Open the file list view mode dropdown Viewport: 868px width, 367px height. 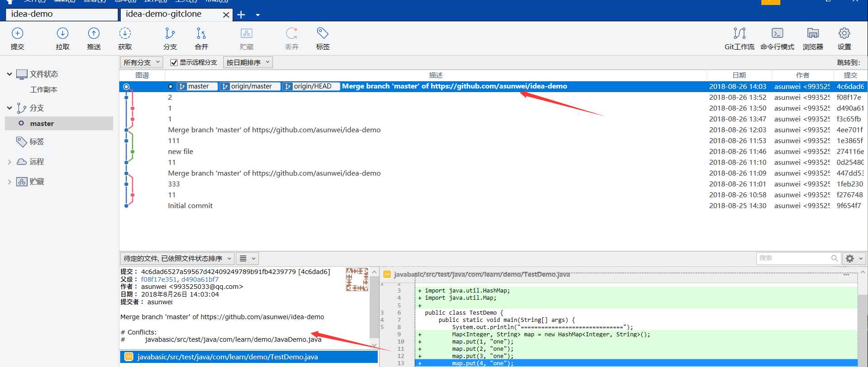(x=248, y=258)
